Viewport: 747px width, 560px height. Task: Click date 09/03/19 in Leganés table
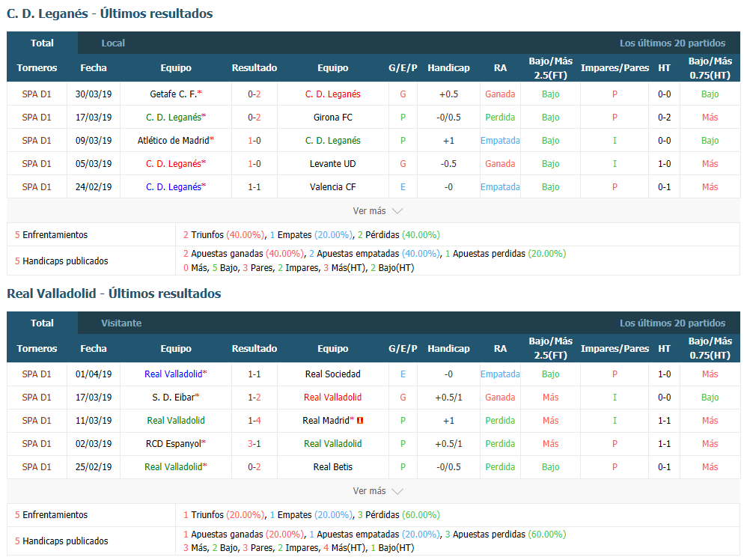pos(94,141)
